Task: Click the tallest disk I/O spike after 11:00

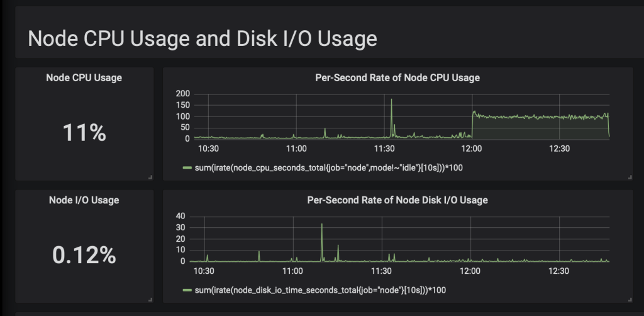Action: (322, 225)
